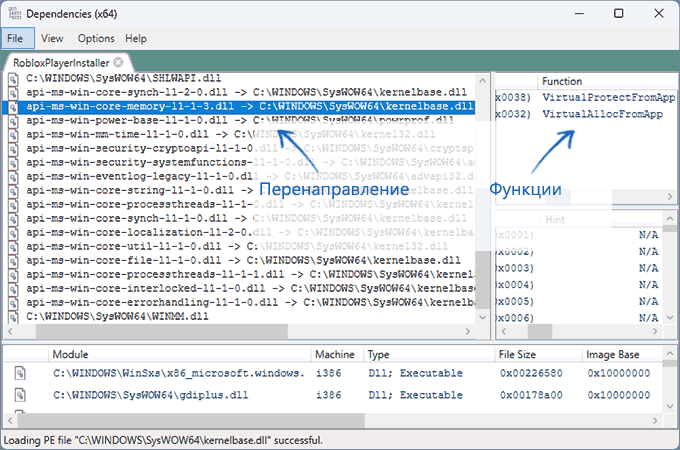Sort by the Machine column header
The height and width of the screenshot is (450, 680).
click(x=335, y=355)
